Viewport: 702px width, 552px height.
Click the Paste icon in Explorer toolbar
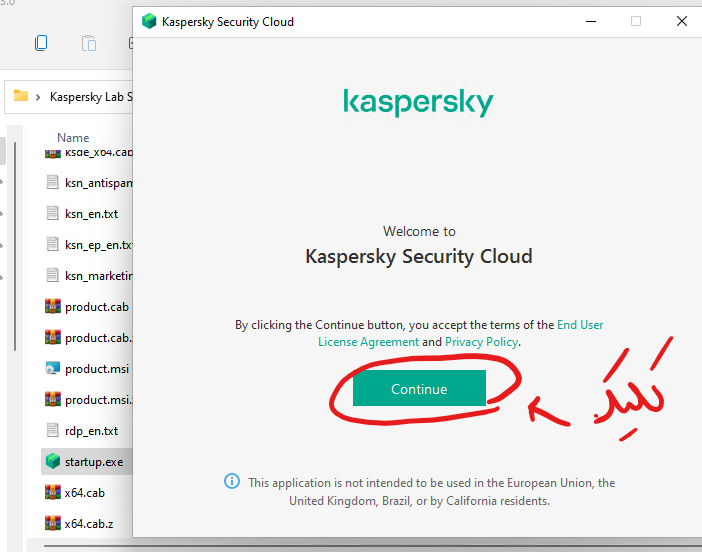[89, 43]
